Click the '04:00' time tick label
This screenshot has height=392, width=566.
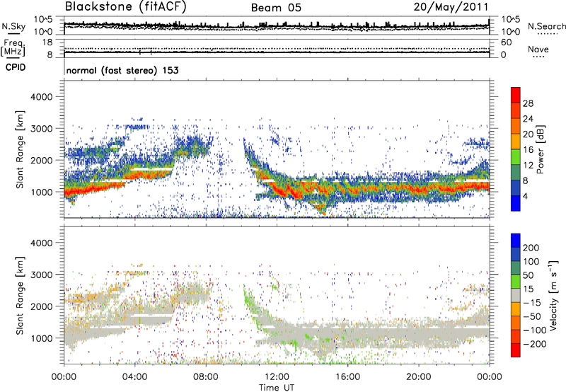[135, 377]
